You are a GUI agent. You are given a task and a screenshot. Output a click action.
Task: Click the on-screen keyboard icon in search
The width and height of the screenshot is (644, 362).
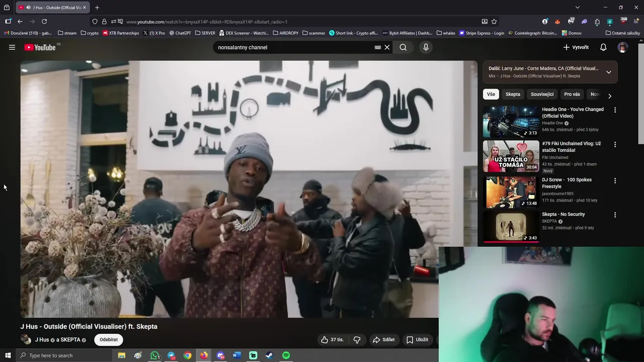tap(378, 47)
